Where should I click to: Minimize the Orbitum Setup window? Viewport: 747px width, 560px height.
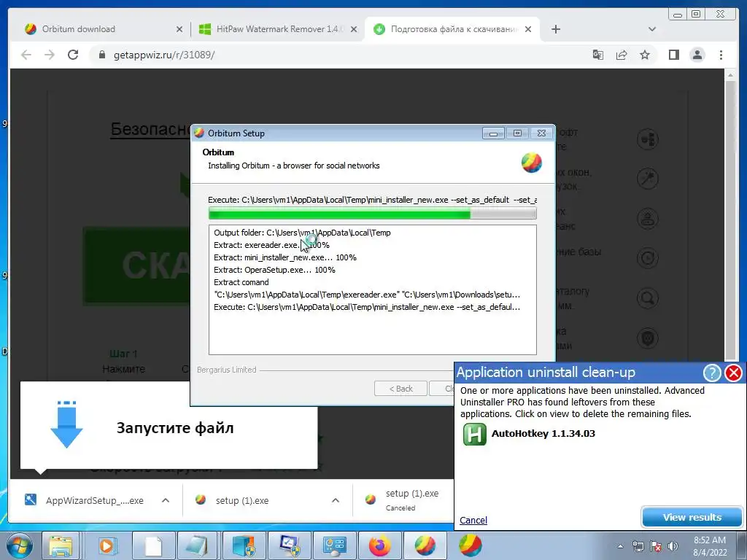click(x=493, y=133)
